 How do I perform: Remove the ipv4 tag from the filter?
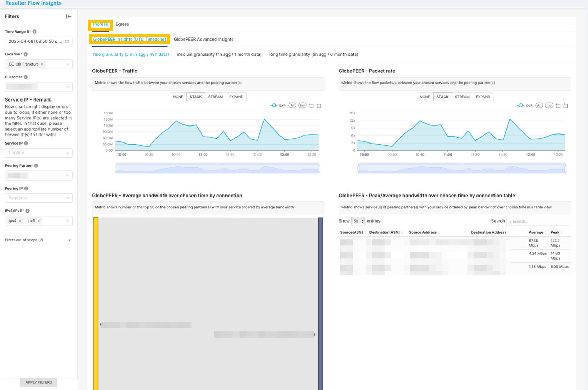coord(20,221)
